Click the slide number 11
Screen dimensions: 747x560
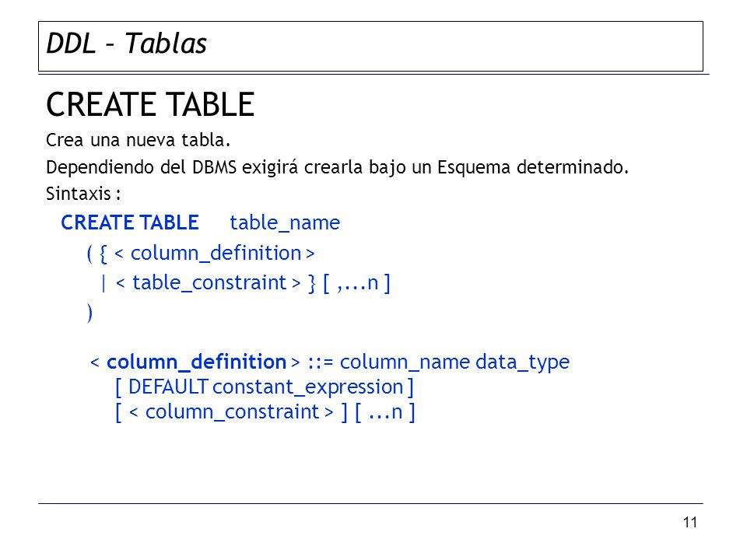[x=690, y=523]
